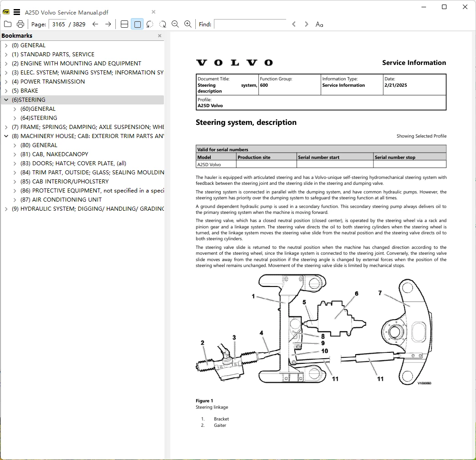
Task: Find next search result arrow
Action: click(x=307, y=24)
